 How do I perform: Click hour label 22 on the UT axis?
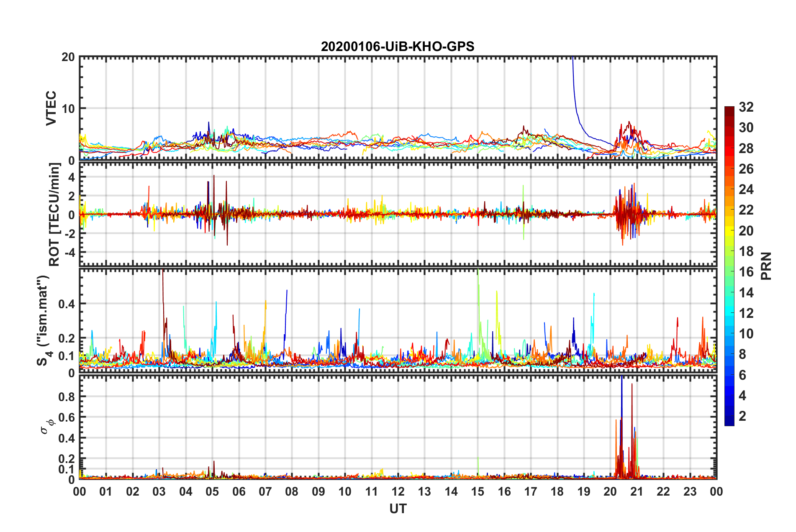click(663, 491)
